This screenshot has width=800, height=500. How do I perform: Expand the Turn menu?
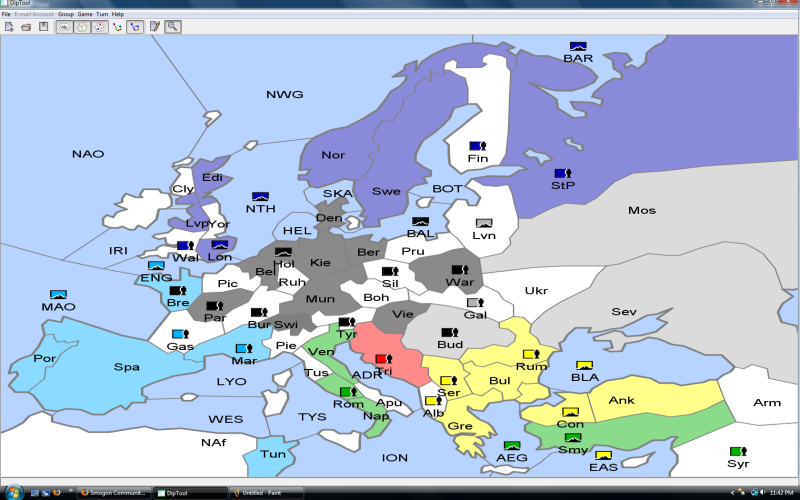pyautogui.click(x=102, y=14)
